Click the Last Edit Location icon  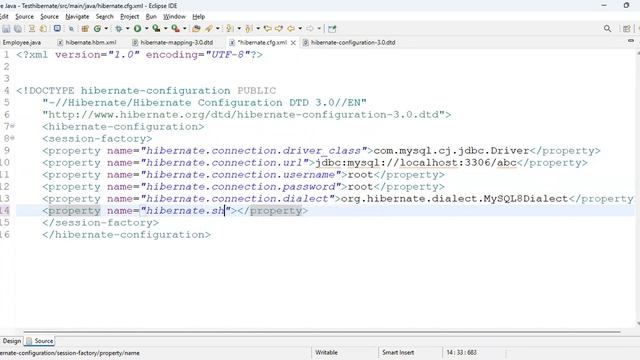[x=267, y=29]
